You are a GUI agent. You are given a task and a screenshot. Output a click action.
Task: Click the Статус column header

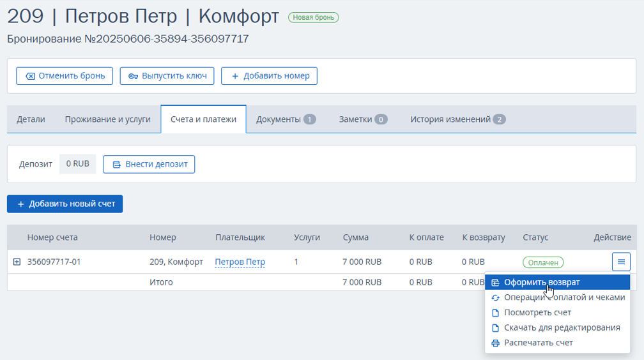coord(535,237)
